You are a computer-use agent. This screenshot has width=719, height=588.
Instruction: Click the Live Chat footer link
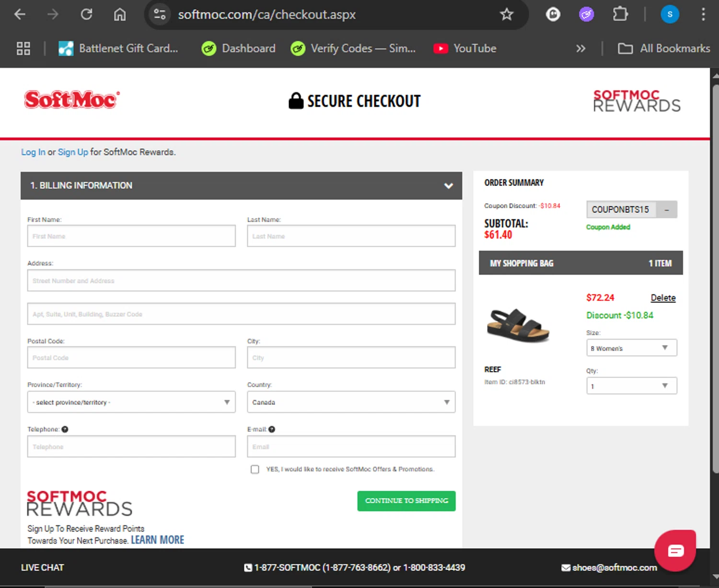pyautogui.click(x=42, y=567)
